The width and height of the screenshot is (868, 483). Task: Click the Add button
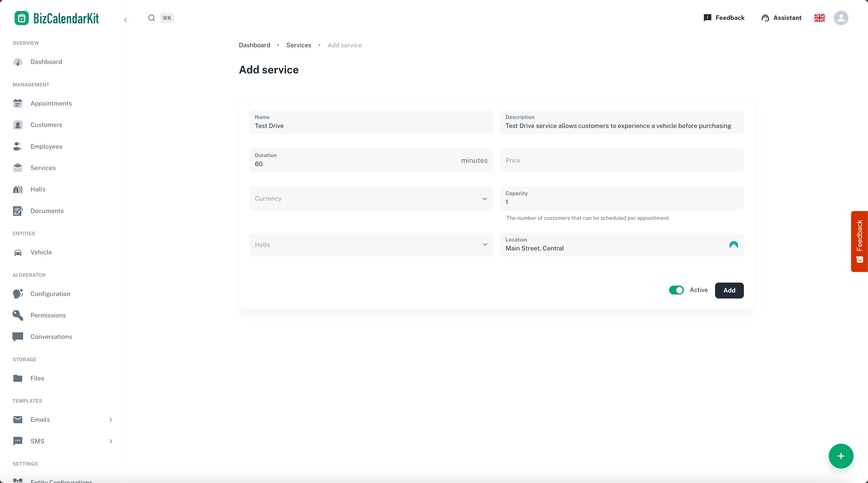[x=729, y=290]
